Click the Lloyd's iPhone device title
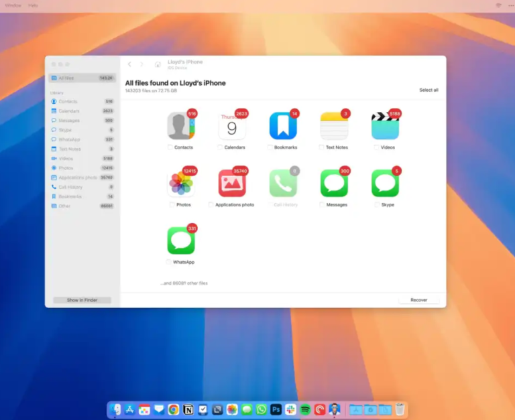 pos(185,62)
